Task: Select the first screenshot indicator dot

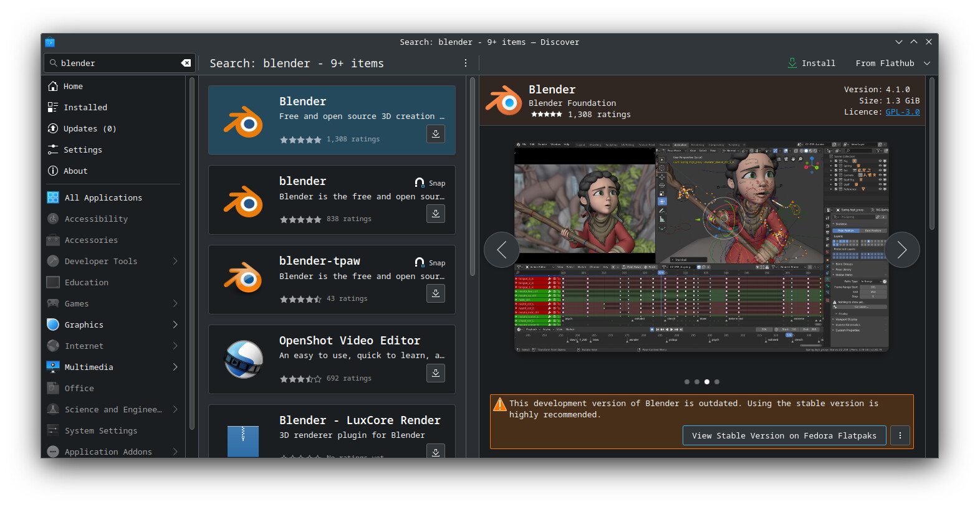Action: click(x=687, y=382)
